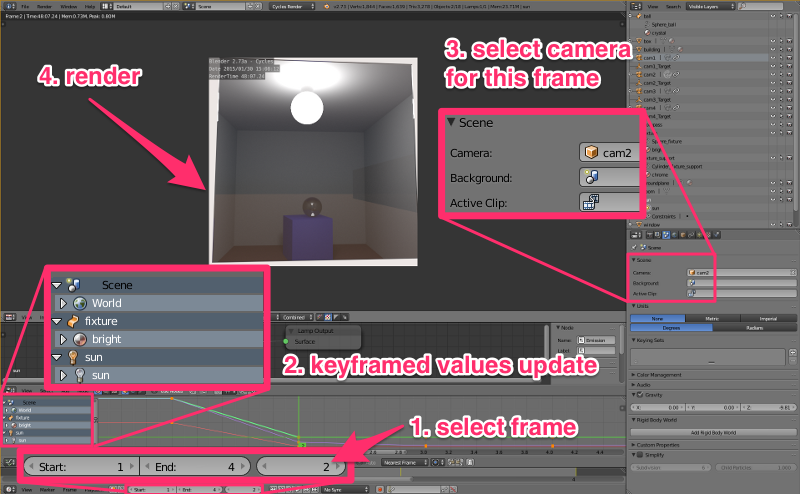This screenshot has width=800, height=494.
Task: Switch to Render Layers properties tab icon
Action: [658, 235]
